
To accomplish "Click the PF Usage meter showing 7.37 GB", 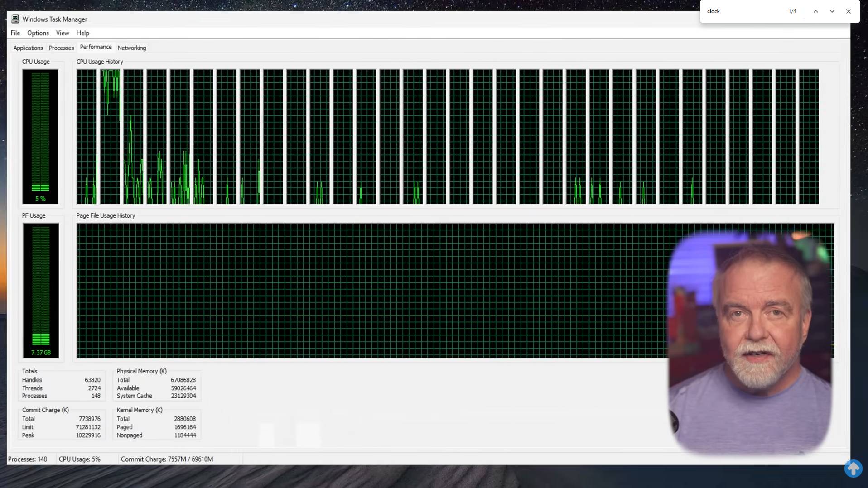I will [x=40, y=290].
